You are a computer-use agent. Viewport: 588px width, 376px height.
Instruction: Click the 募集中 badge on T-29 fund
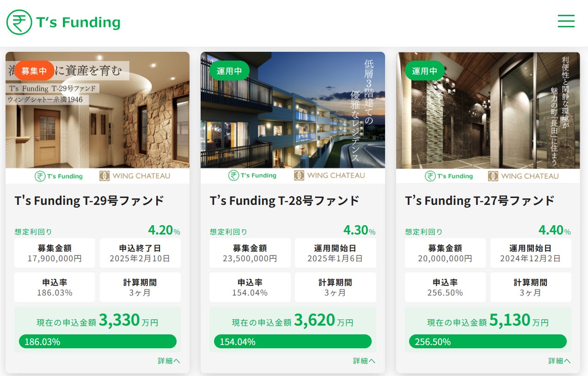(x=34, y=71)
